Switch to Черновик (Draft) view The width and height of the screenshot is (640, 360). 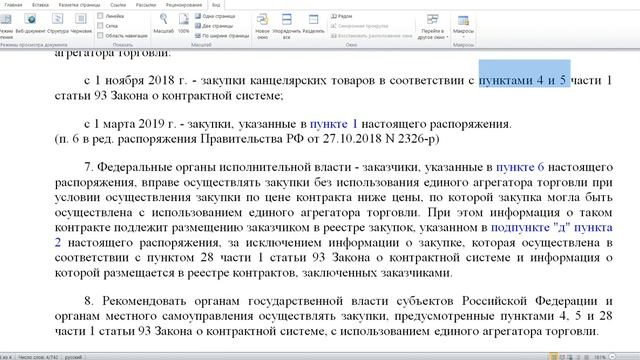click(x=81, y=23)
